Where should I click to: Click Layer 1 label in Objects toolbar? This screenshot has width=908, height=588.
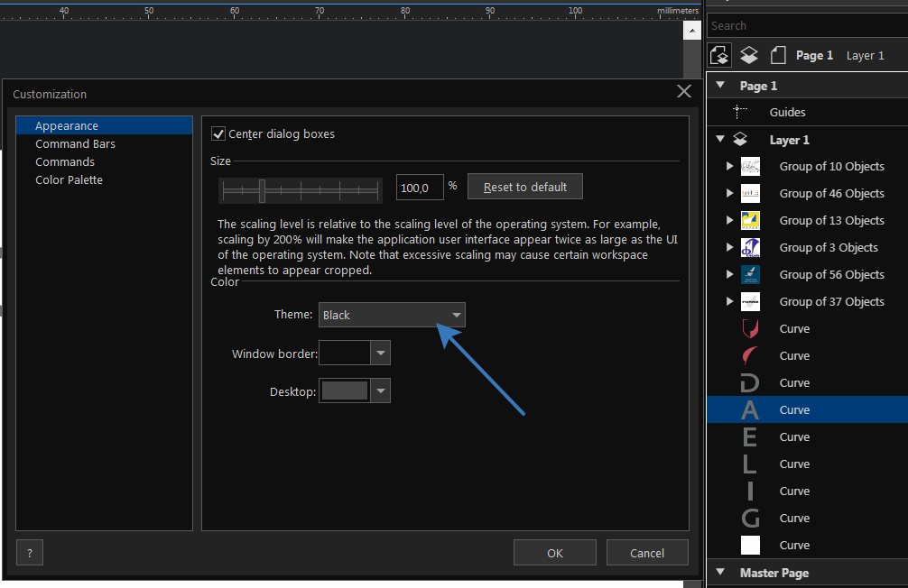(x=866, y=56)
